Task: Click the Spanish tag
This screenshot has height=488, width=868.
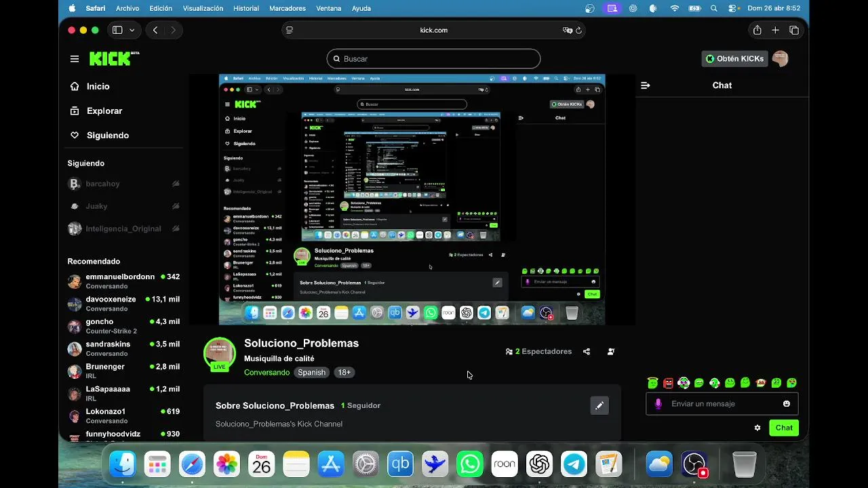Action: [312, 372]
